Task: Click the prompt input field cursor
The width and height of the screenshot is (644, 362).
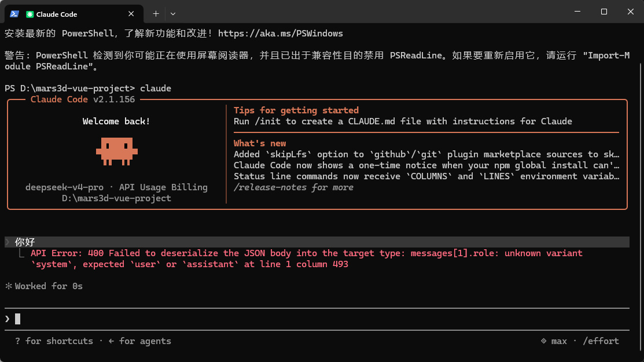Action: [18, 319]
